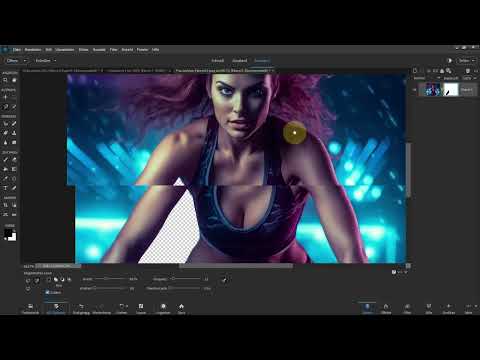
Task: Click the Open button
Action: coord(12,61)
